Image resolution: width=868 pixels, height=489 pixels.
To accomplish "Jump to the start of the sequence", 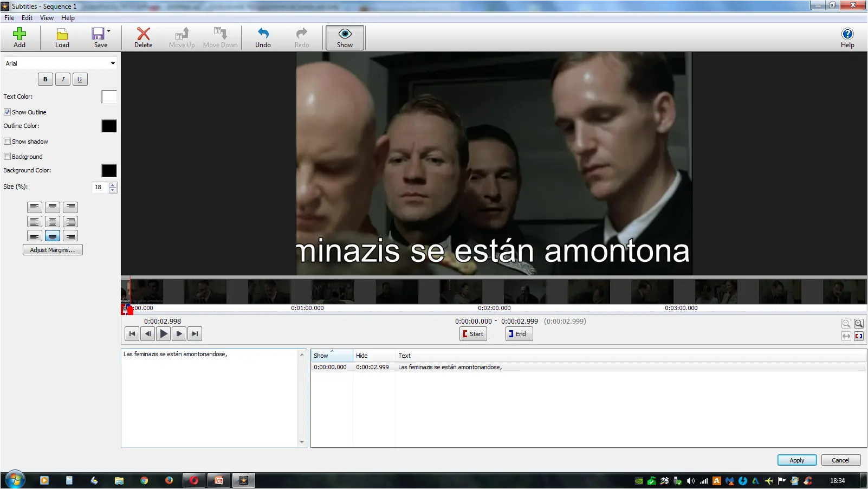I will tap(132, 334).
